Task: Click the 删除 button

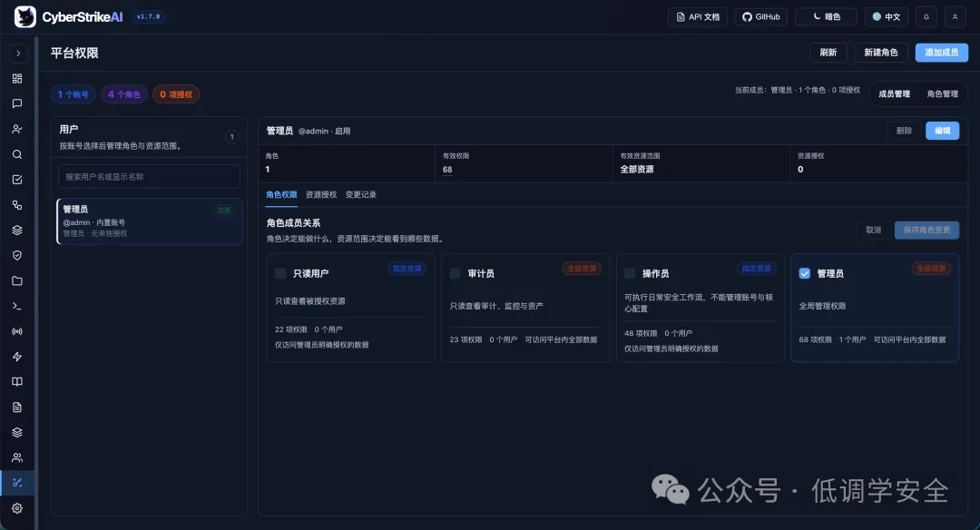Action: pos(905,131)
